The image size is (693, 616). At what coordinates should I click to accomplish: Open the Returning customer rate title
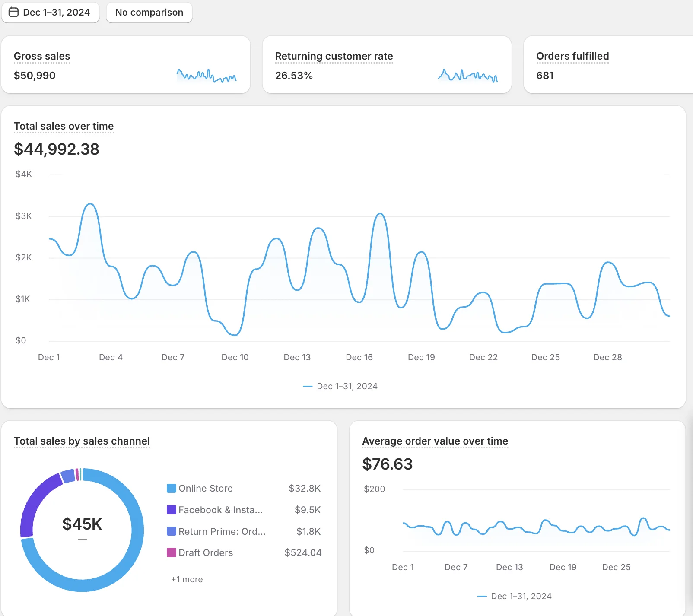[x=334, y=56]
